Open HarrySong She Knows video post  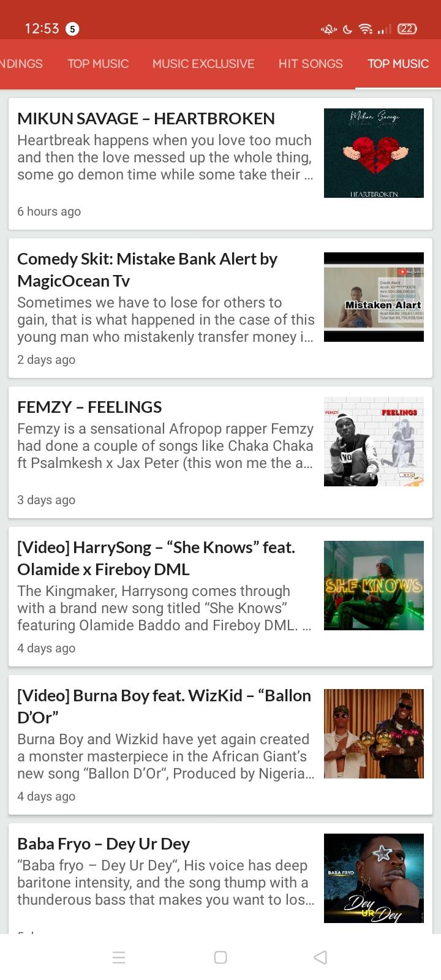click(x=156, y=558)
